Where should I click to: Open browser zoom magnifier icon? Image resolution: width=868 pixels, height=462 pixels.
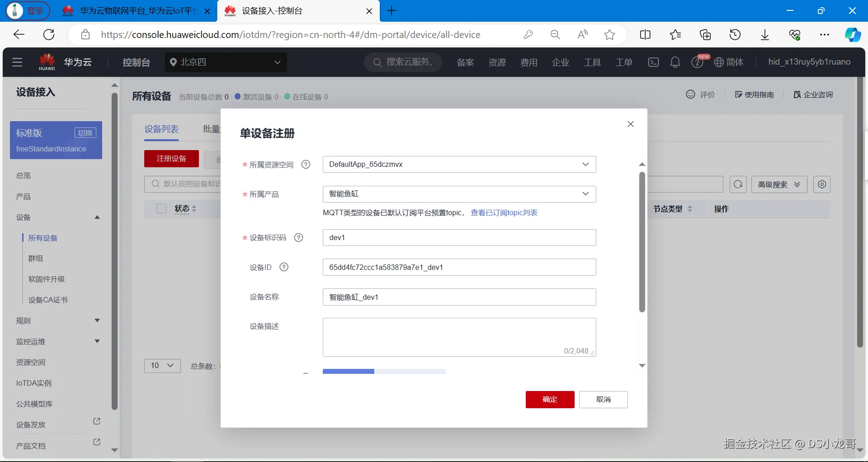point(555,35)
